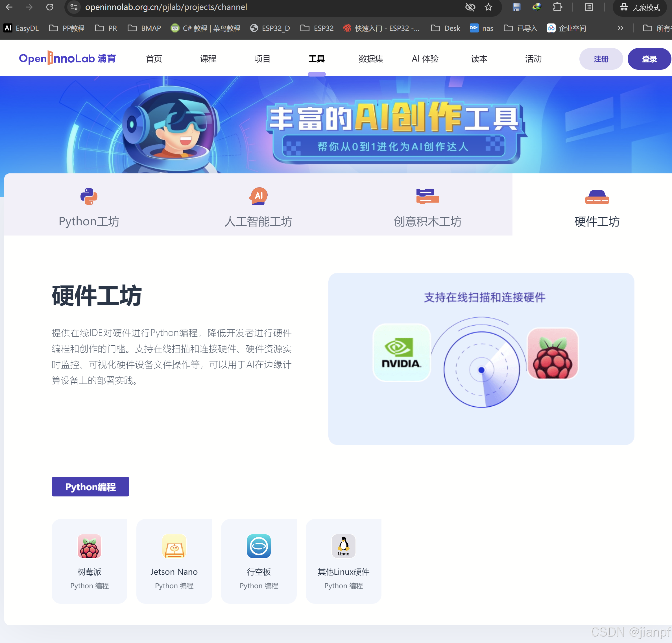Toggle the tracking-protection eye icon in address bar
Image resolution: width=672 pixels, height=643 pixels.
470,7
